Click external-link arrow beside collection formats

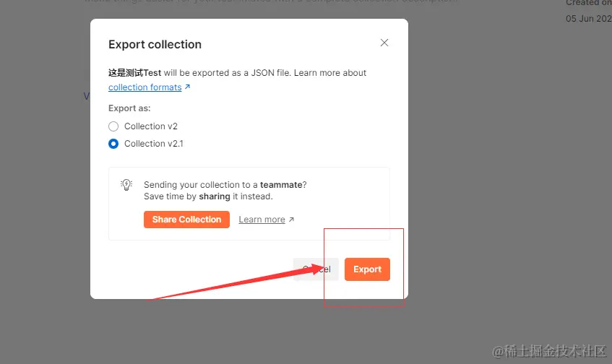188,87
